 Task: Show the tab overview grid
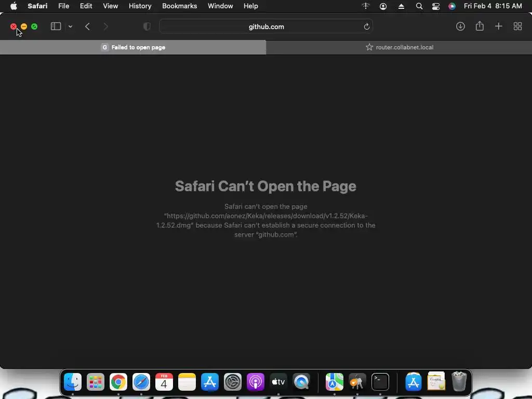(517, 26)
